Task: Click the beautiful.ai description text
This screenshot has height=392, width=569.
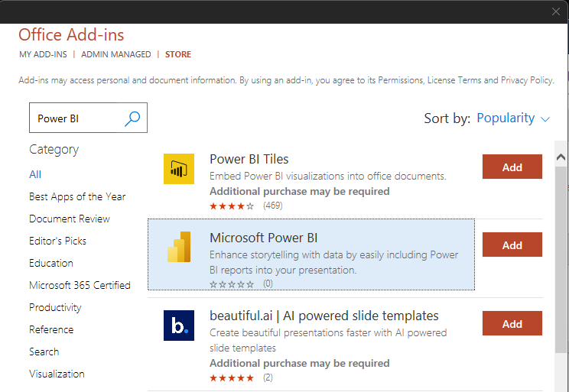Action: click(x=328, y=341)
